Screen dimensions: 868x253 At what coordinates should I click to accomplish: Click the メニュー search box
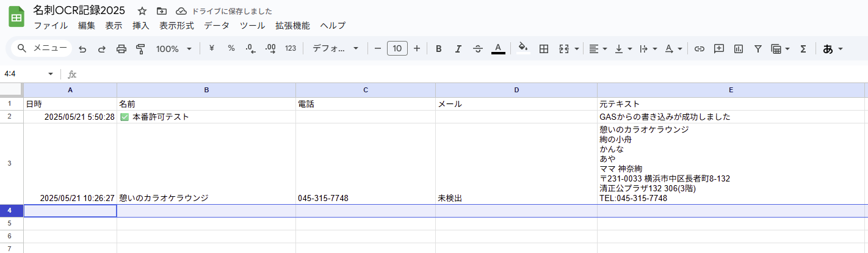tap(42, 49)
